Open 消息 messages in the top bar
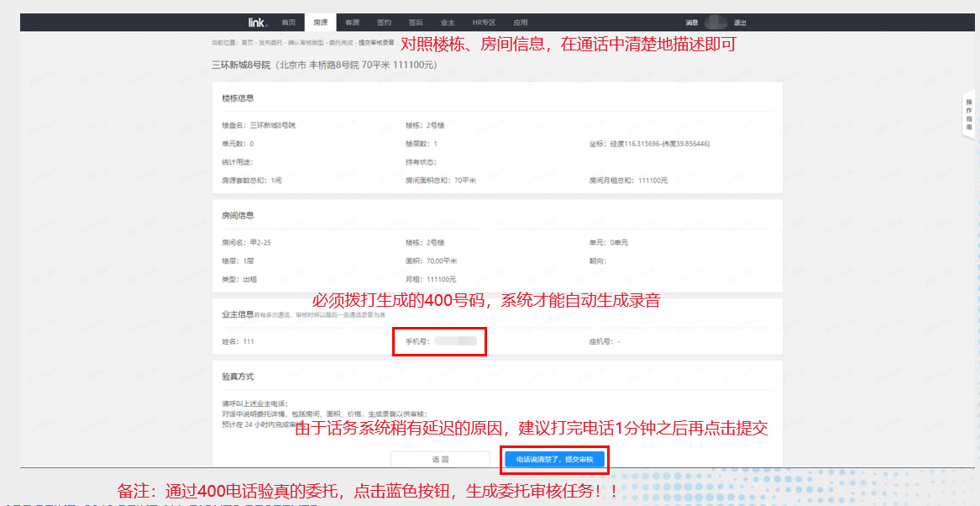 691,23
